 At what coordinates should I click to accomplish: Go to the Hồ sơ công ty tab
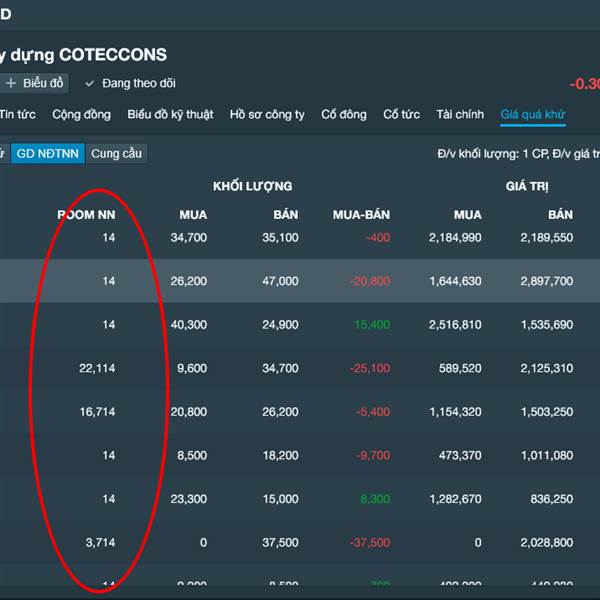coord(267,114)
